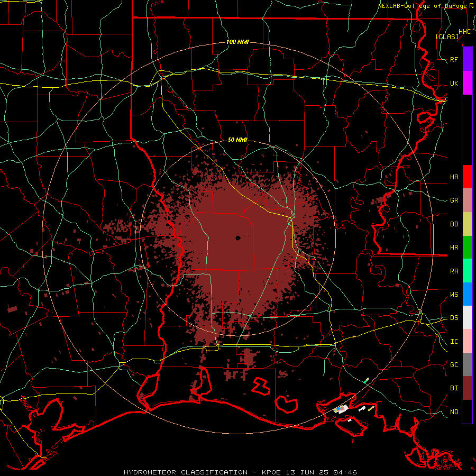
Task: Click the black radar site dot at ring center
Action: point(237,238)
